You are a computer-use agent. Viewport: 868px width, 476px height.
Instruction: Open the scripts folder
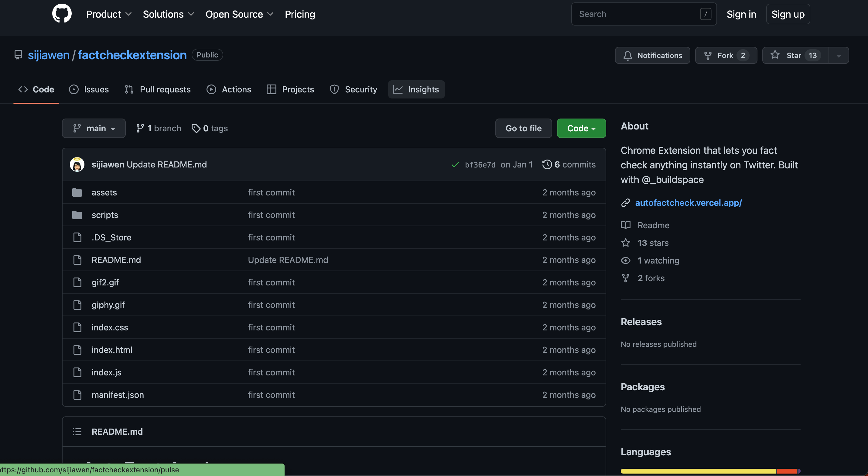(x=105, y=215)
